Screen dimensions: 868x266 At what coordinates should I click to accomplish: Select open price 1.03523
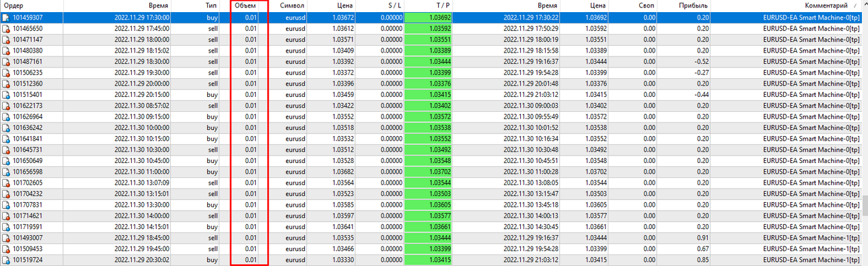point(343,193)
